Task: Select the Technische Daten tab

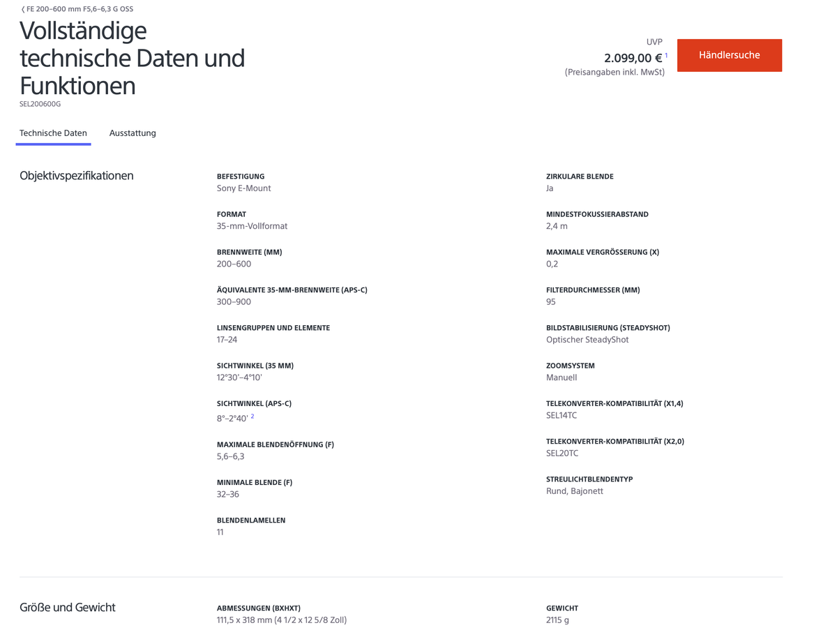Action: click(53, 133)
